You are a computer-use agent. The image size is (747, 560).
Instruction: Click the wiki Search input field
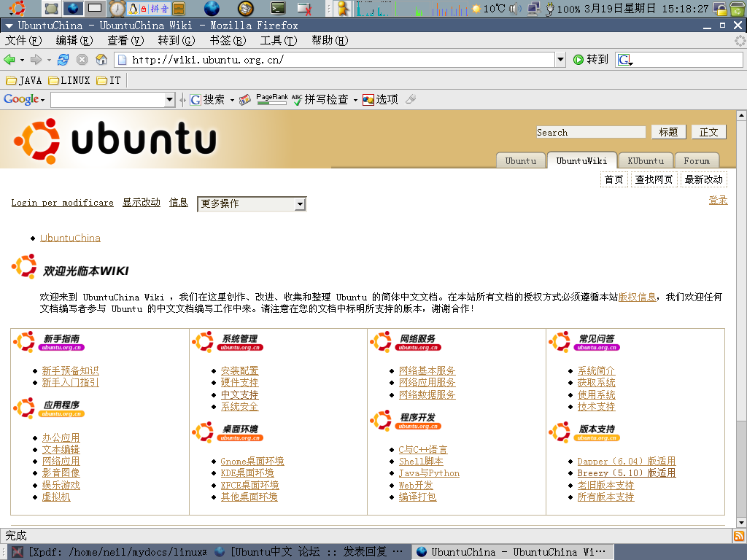[x=591, y=132]
